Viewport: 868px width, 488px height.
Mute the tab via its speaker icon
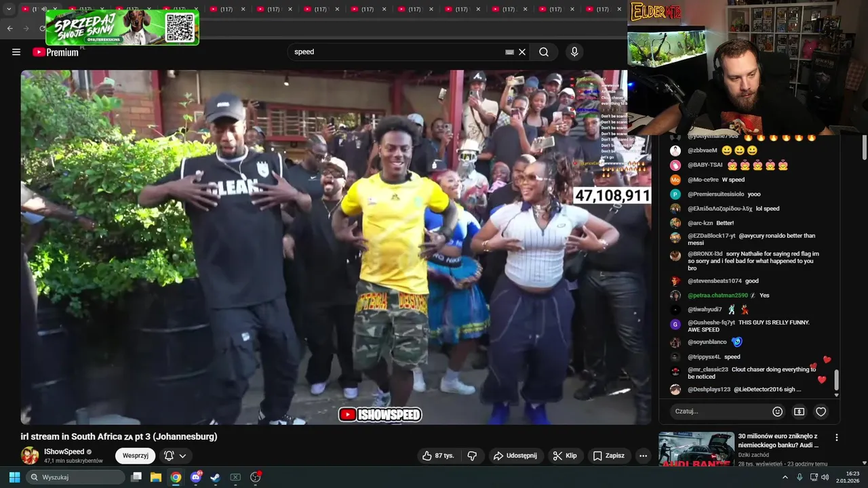pyautogui.click(x=43, y=9)
